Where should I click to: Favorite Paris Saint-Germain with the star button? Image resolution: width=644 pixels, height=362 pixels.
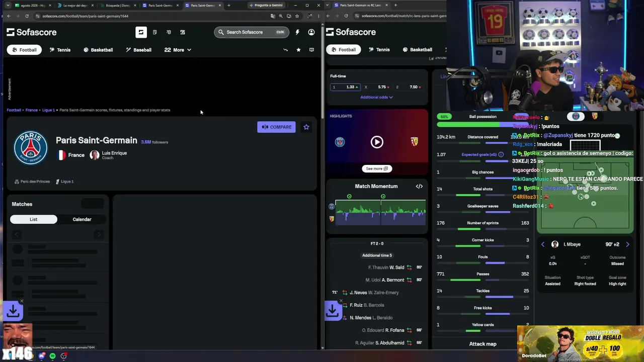tap(306, 127)
